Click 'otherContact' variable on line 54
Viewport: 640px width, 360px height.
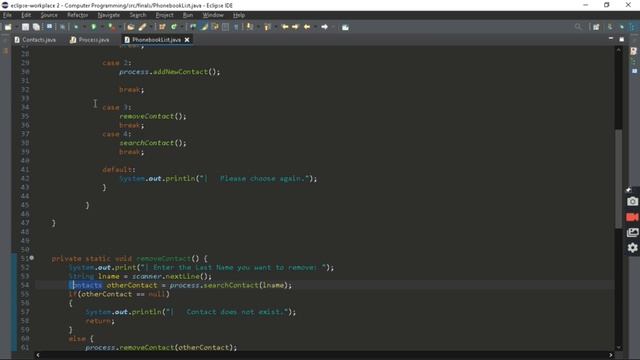click(132, 285)
